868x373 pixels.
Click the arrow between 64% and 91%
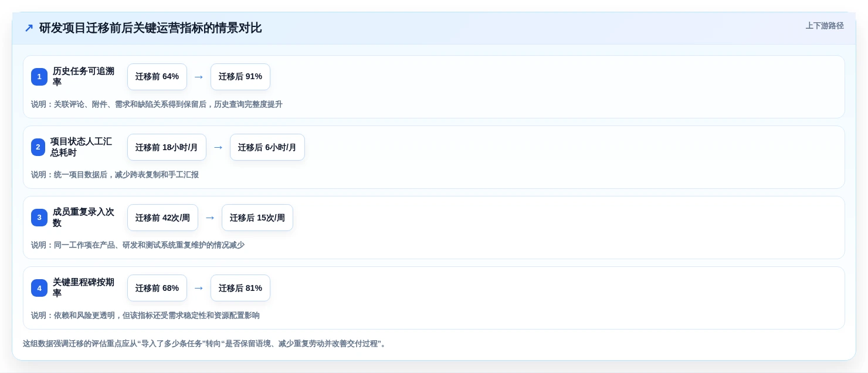(x=199, y=77)
